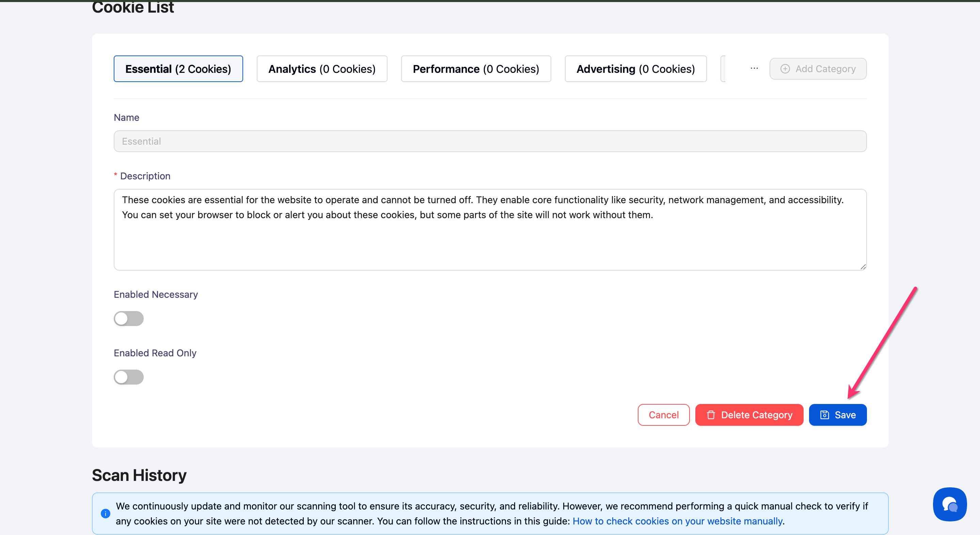Open How to check cookies manually link
Screen dimensions: 980x535
coord(678,521)
